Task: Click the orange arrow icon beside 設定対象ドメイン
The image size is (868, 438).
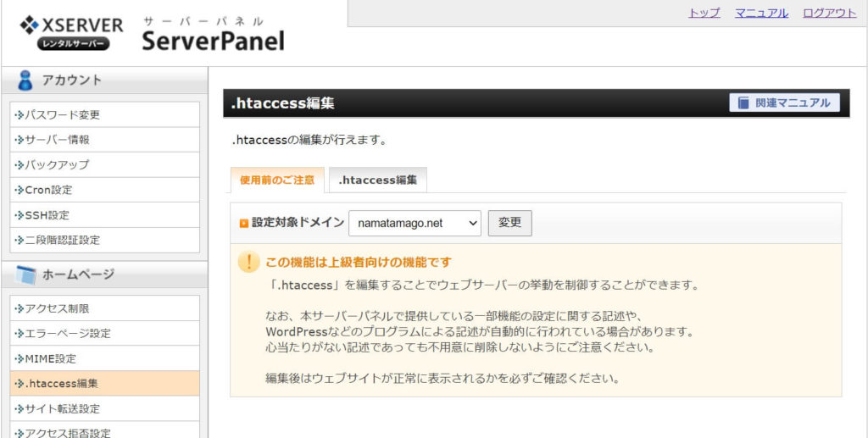Action: (243, 224)
